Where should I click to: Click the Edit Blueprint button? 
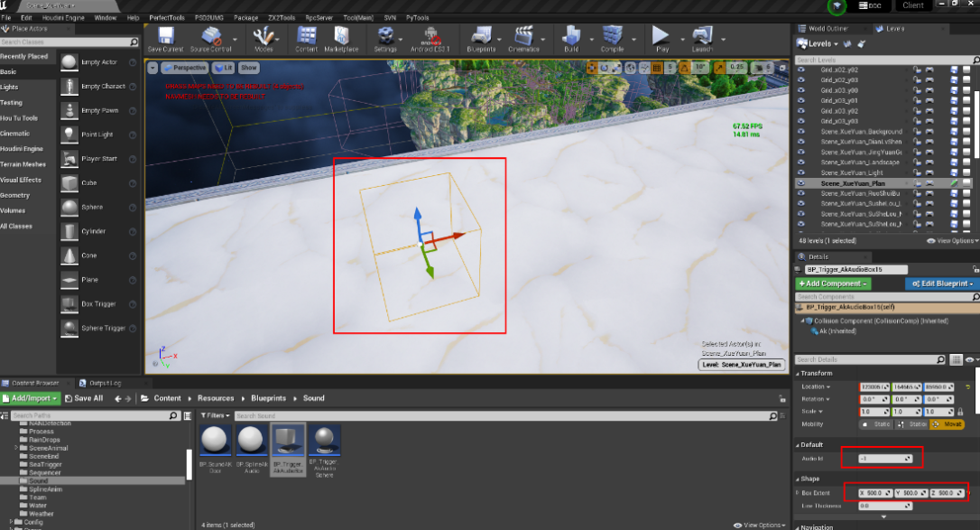942,284
